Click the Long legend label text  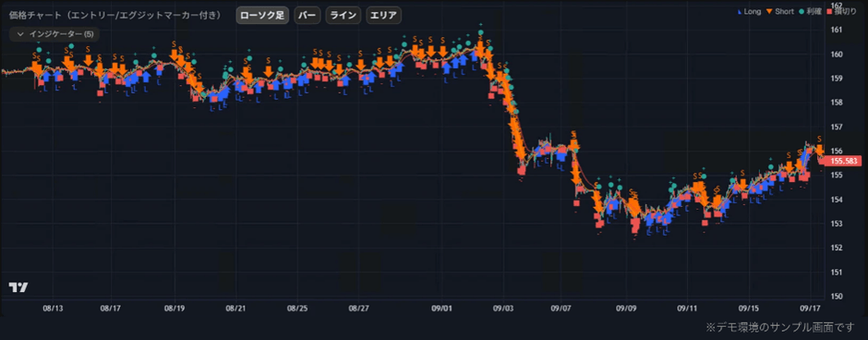(x=753, y=11)
